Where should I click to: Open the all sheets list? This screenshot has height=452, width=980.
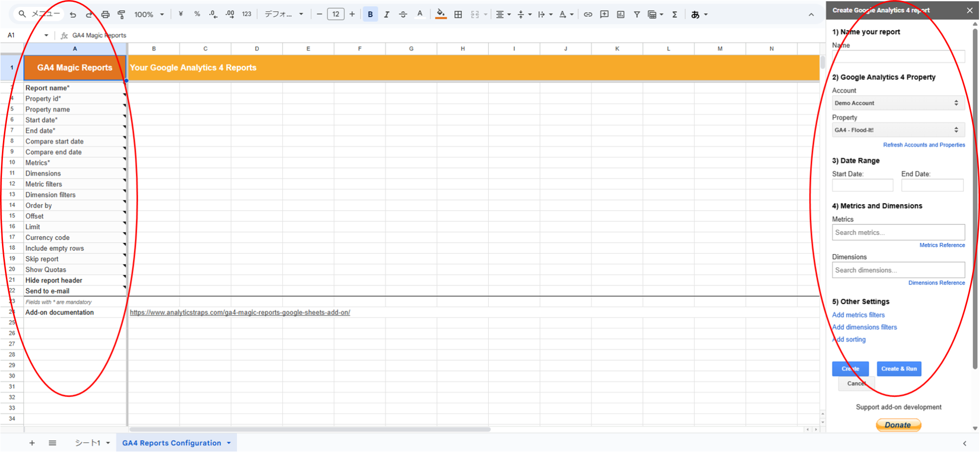point(52,443)
